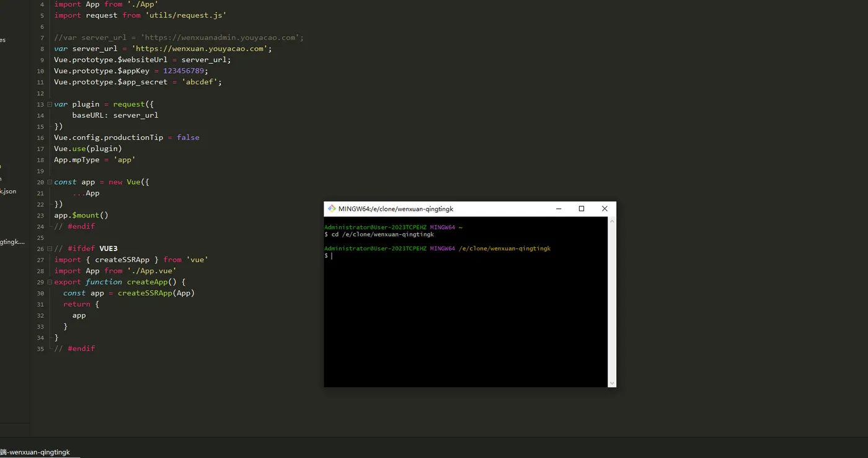The width and height of the screenshot is (868, 458).
Task: Collapse the 'var plugin = request({' code block
Action: pos(50,104)
